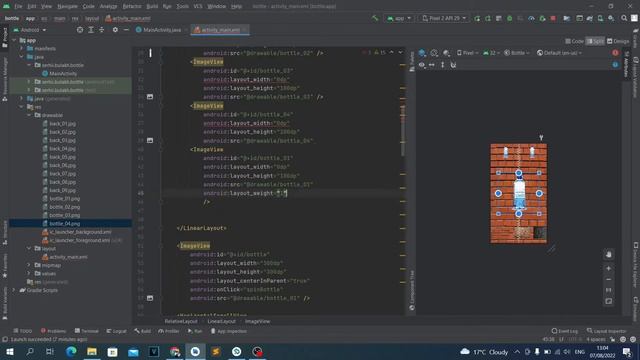The height and width of the screenshot is (360, 640).
Task: Expand the manifests folder
Action: (x=22, y=48)
